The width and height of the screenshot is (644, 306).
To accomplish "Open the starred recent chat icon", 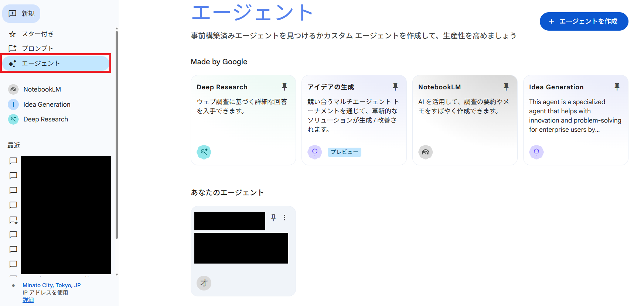I will 13,220.
